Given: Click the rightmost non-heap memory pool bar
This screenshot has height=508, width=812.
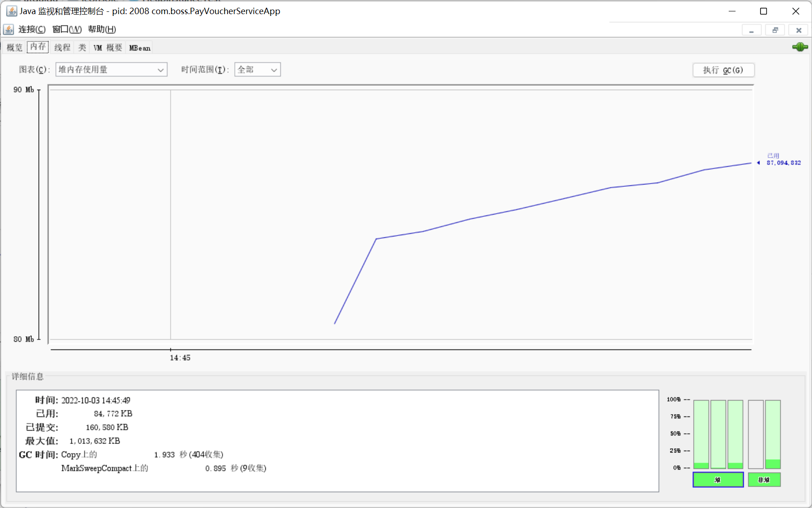Looking at the screenshot, I should pos(773,434).
